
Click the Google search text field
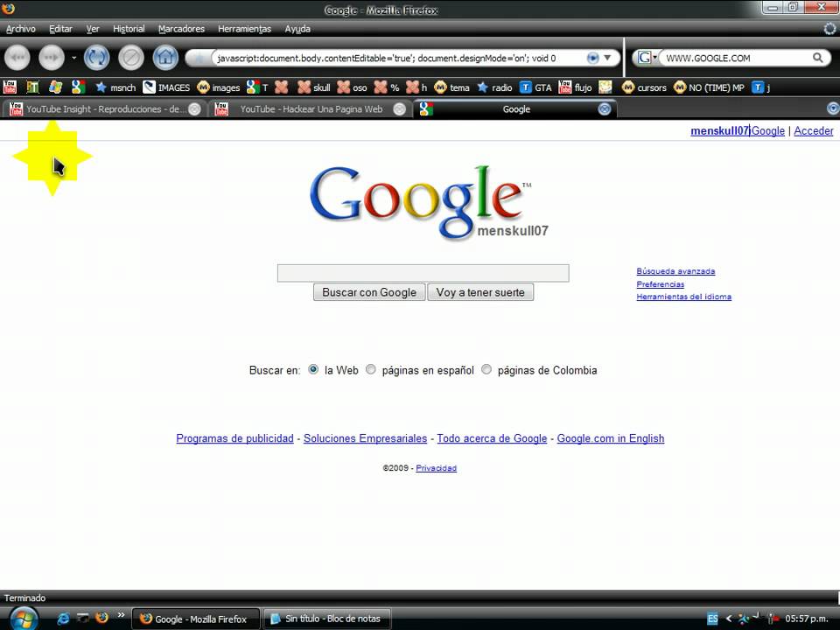point(423,273)
